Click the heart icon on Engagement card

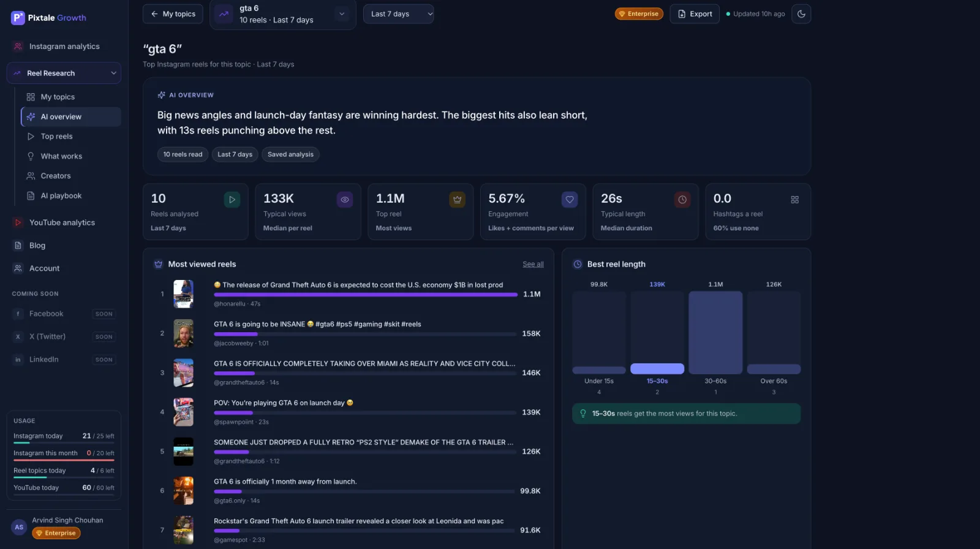(x=570, y=200)
